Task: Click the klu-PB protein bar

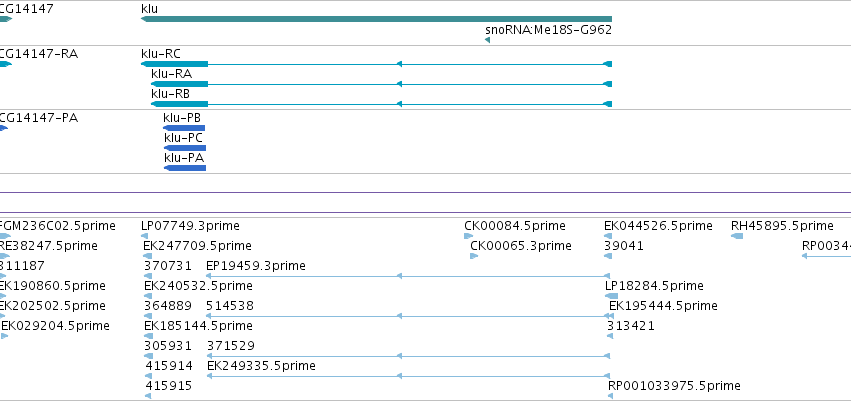Action: pos(184,128)
